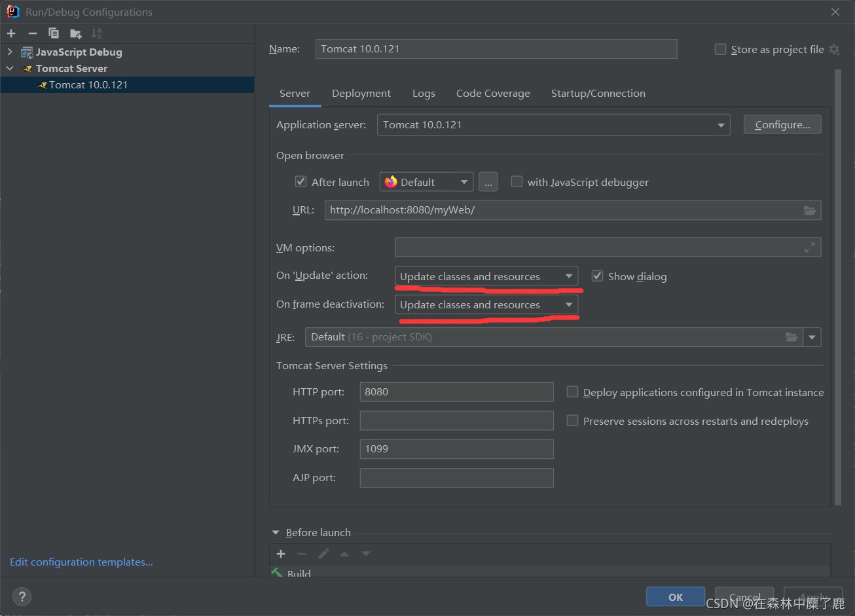Click the Name input field

[x=496, y=49]
